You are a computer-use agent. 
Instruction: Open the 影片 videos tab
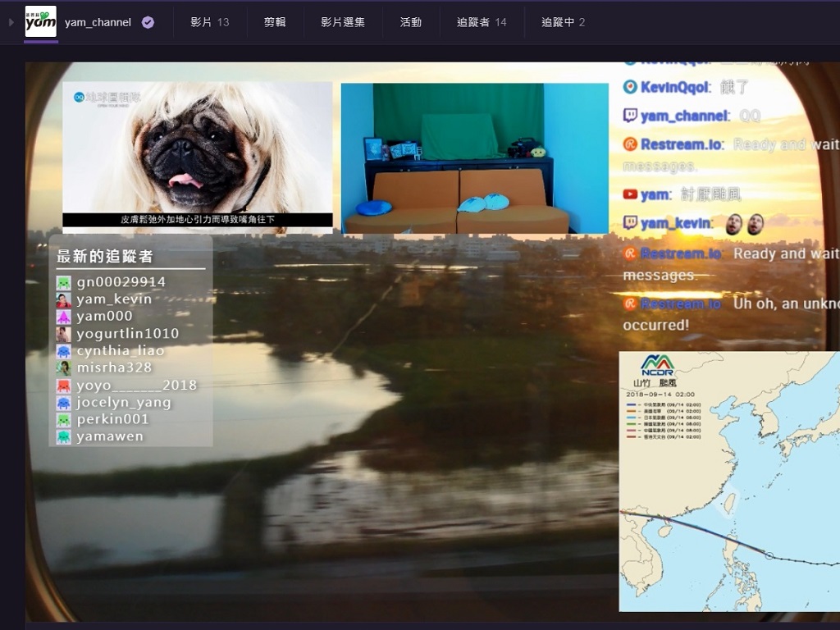pyautogui.click(x=209, y=22)
